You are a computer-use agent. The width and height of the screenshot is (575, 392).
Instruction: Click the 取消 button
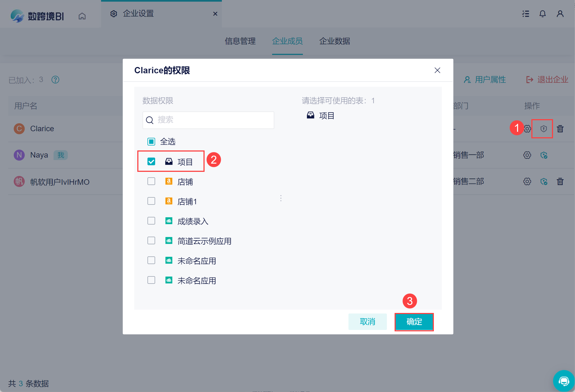pyautogui.click(x=367, y=322)
